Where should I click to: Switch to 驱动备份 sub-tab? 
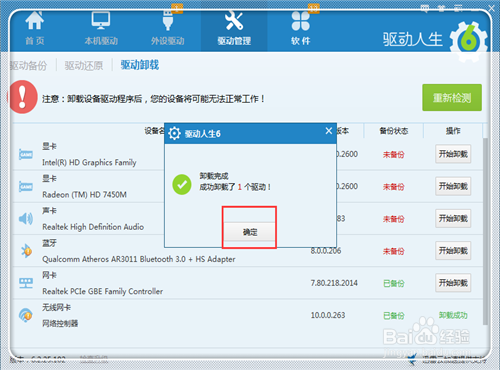pyautogui.click(x=28, y=65)
